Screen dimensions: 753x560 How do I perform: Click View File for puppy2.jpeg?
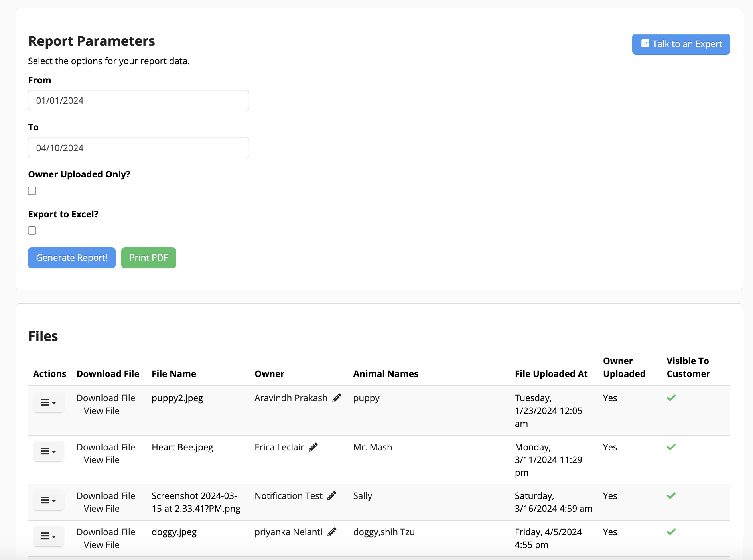pos(102,411)
